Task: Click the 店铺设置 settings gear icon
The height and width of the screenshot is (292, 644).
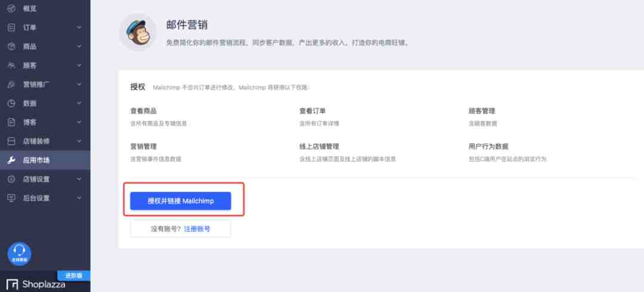Action: point(11,179)
